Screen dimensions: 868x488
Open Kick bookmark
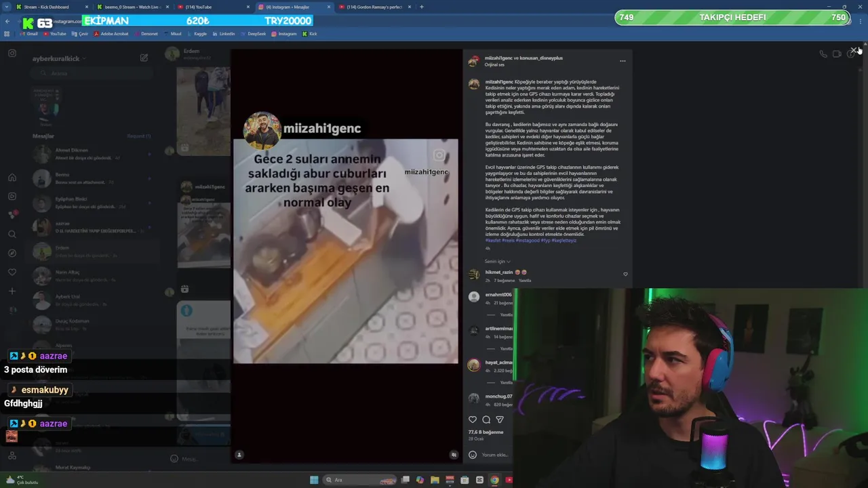310,34
